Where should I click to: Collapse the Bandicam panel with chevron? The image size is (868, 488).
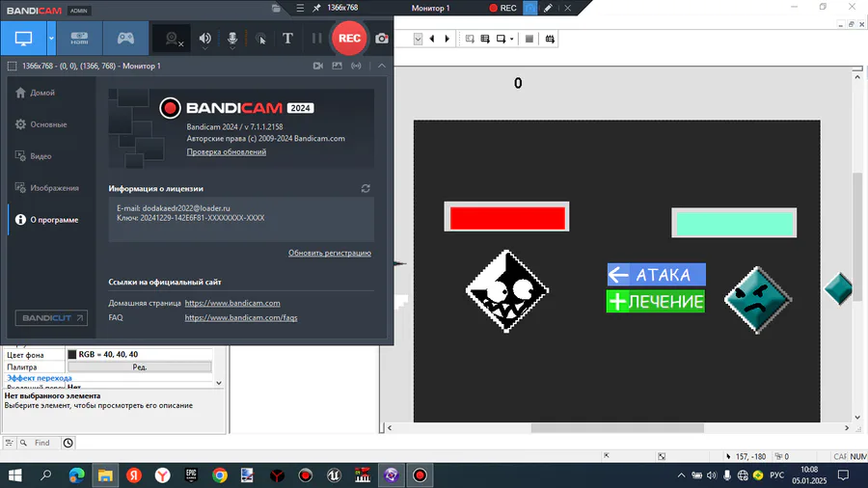pyautogui.click(x=382, y=66)
